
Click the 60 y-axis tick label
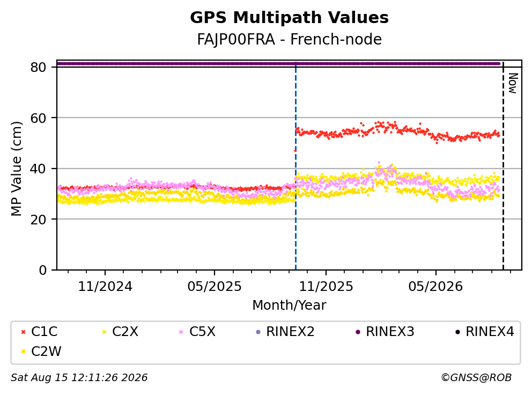38,118
